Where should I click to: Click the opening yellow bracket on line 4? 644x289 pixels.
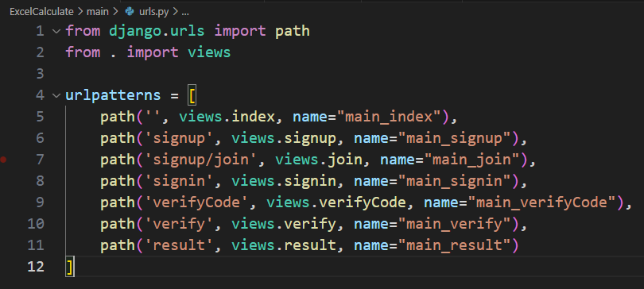(x=192, y=95)
